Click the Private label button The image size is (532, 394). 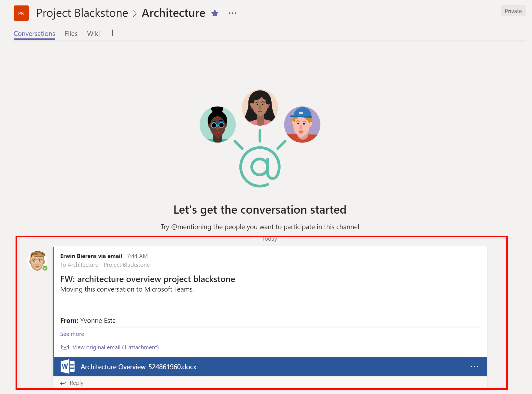(x=513, y=11)
